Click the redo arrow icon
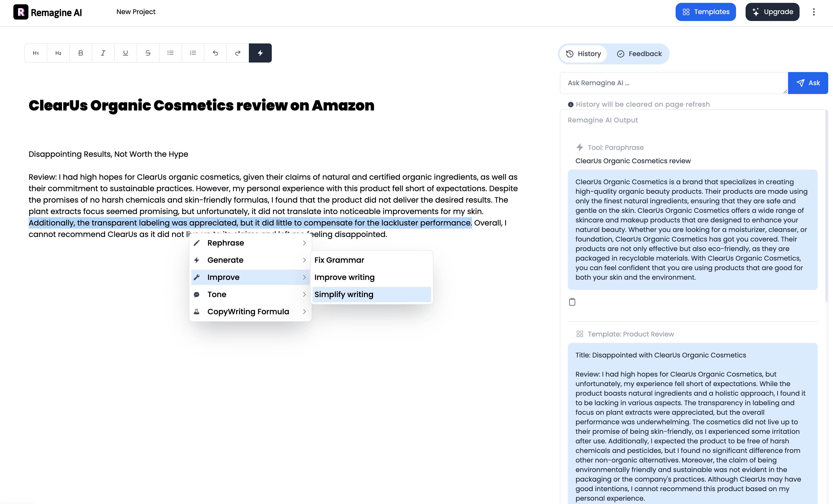This screenshot has height=504, width=833. tap(237, 53)
